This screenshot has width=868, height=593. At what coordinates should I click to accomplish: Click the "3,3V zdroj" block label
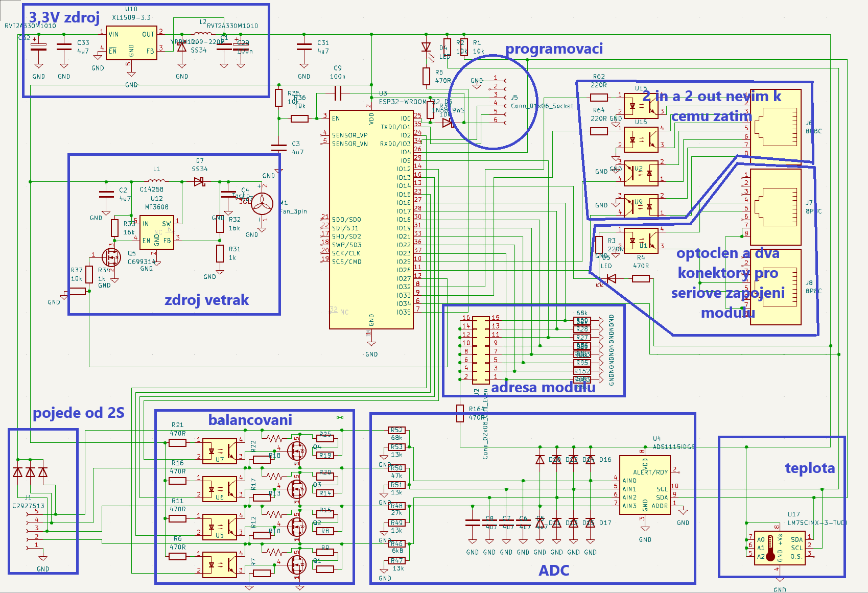(x=64, y=17)
